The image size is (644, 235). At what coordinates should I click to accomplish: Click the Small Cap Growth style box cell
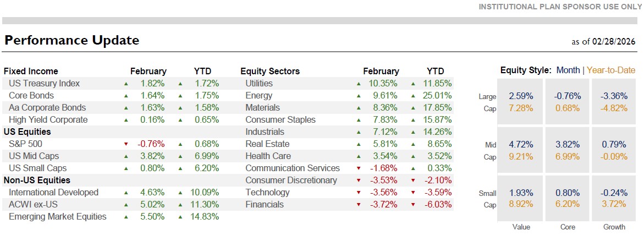tap(614, 199)
